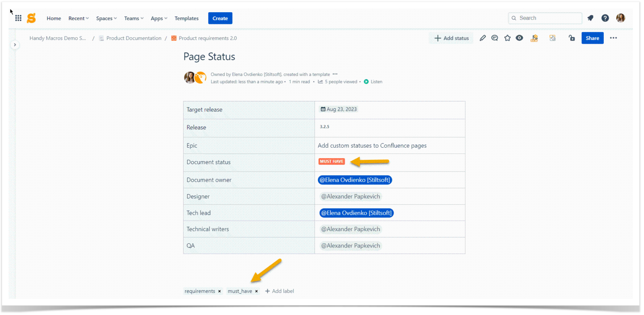The height and width of the screenshot is (315, 644).
Task: Open your profile avatar menu
Action: click(621, 18)
